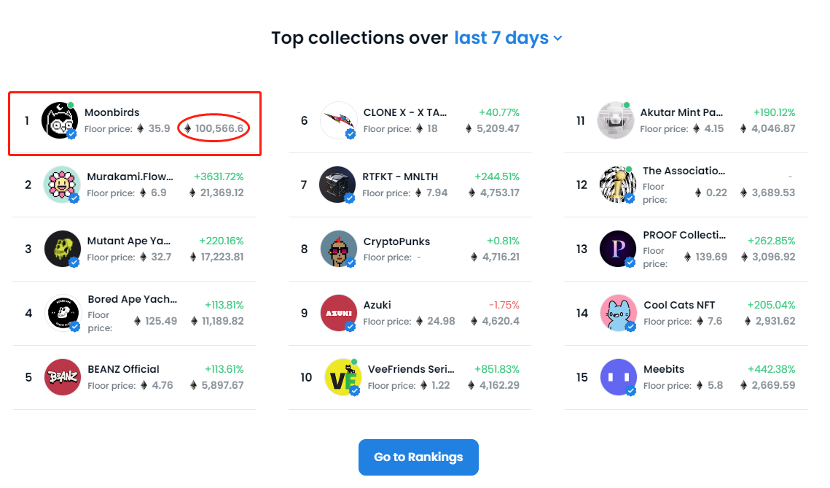Open the RTFKT - MNLTH collection name

(x=400, y=177)
